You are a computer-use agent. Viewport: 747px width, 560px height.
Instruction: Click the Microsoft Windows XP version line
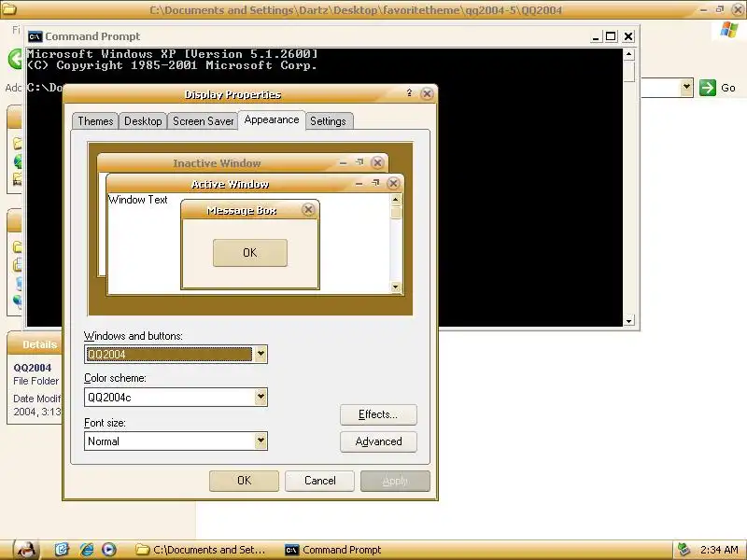point(172,54)
